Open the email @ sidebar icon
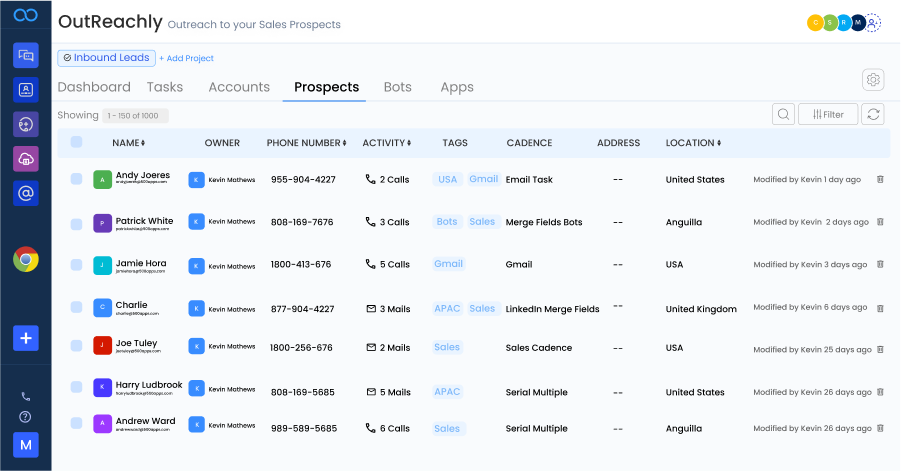 pyautogui.click(x=26, y=193)
